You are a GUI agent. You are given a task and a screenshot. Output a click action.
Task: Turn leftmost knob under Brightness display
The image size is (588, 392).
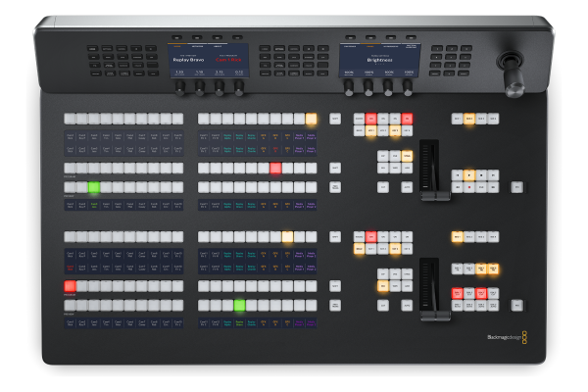(349, 88)
